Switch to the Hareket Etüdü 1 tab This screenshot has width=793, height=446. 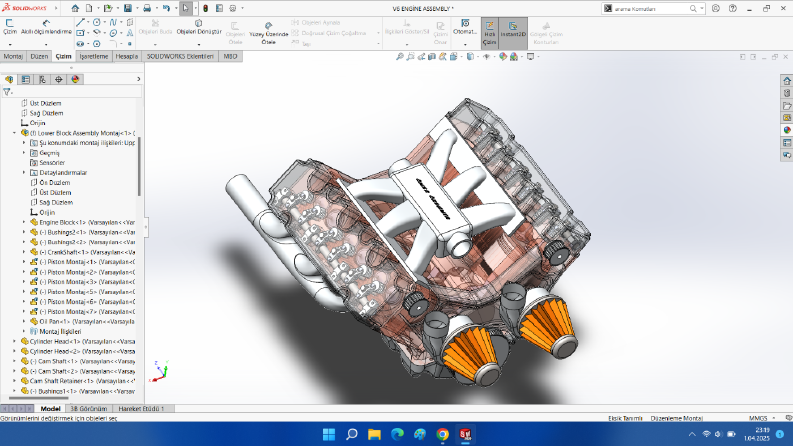tap(141, 408)
